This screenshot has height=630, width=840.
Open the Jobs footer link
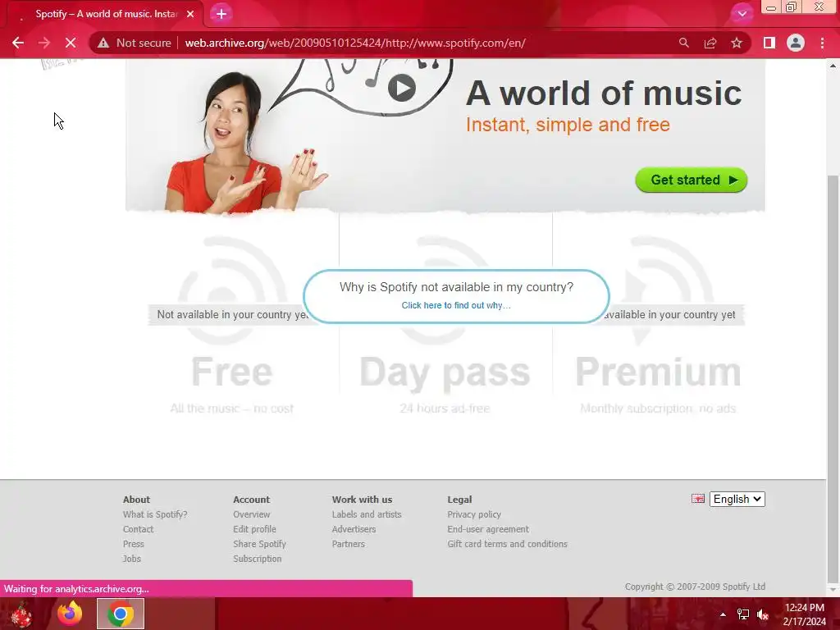(132, 559)
